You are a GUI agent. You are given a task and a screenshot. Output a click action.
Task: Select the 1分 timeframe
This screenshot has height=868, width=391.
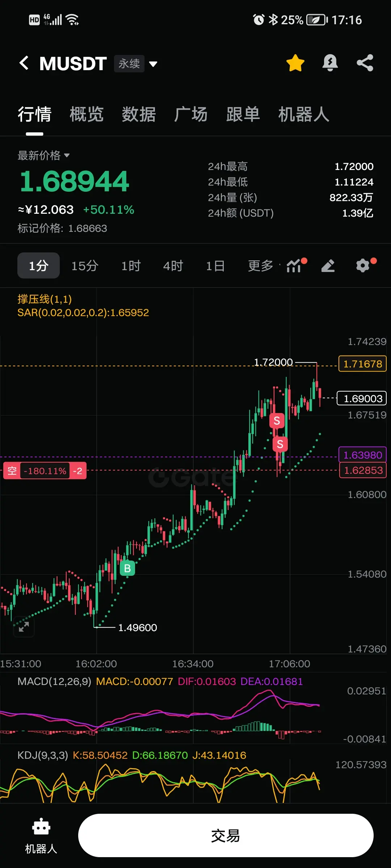38,266
